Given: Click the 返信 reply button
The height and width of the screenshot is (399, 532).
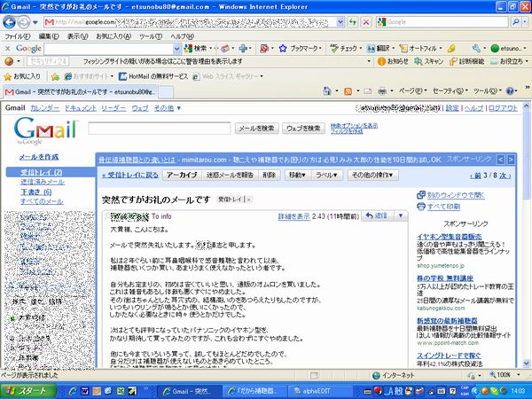Looking at the screenshot, I should 378,215.
